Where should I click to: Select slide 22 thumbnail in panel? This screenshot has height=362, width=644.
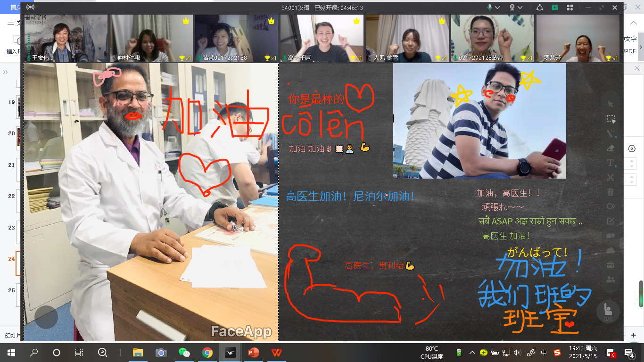[x=18, y=197]
